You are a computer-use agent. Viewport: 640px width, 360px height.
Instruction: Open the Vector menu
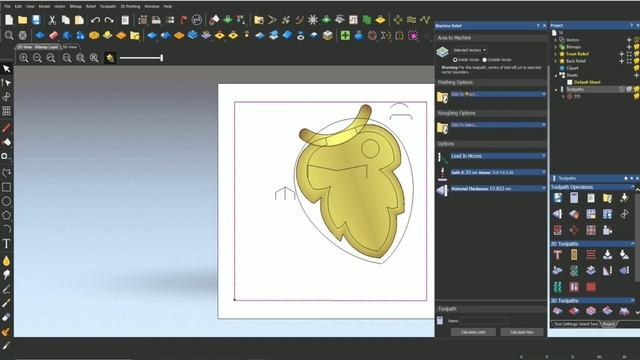[x=60, y=7]
